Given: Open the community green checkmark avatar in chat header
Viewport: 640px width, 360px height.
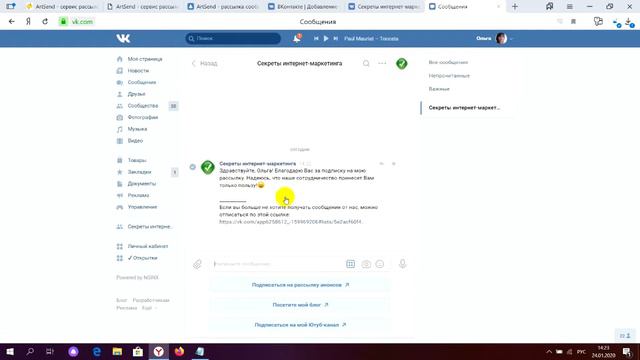Looking at the screenshot, I should [x=402, y=63].
